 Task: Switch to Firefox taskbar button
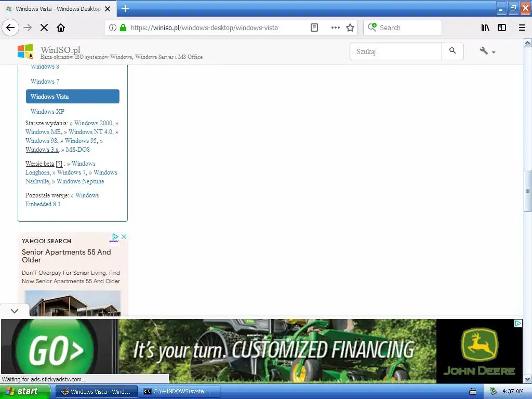(96, 392)
